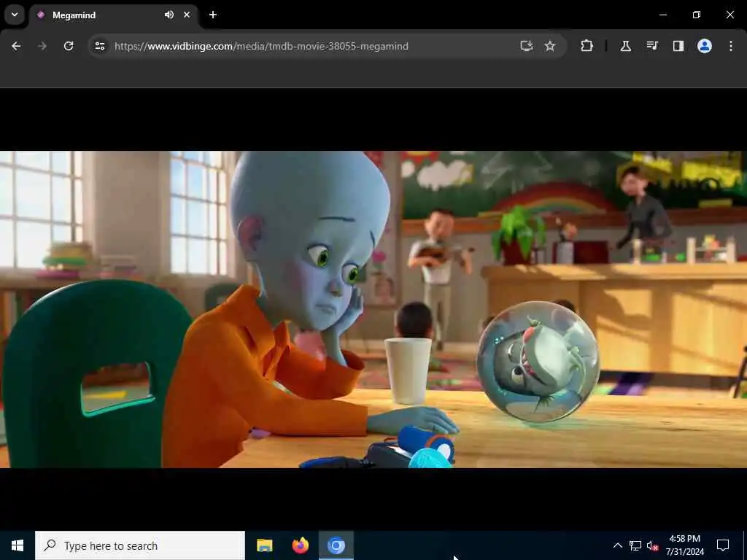Image resolution: width=747 pixels, height=560 pixels.
Task: Open Chrome Labs flask icon
Action: tap(625, 46)
